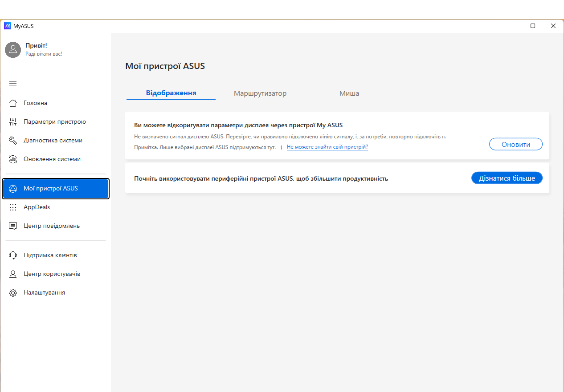The height and width of the screenshot is (392, 564).
Task: Open Підтримка клієнтів label
Action: click(50, 255)
